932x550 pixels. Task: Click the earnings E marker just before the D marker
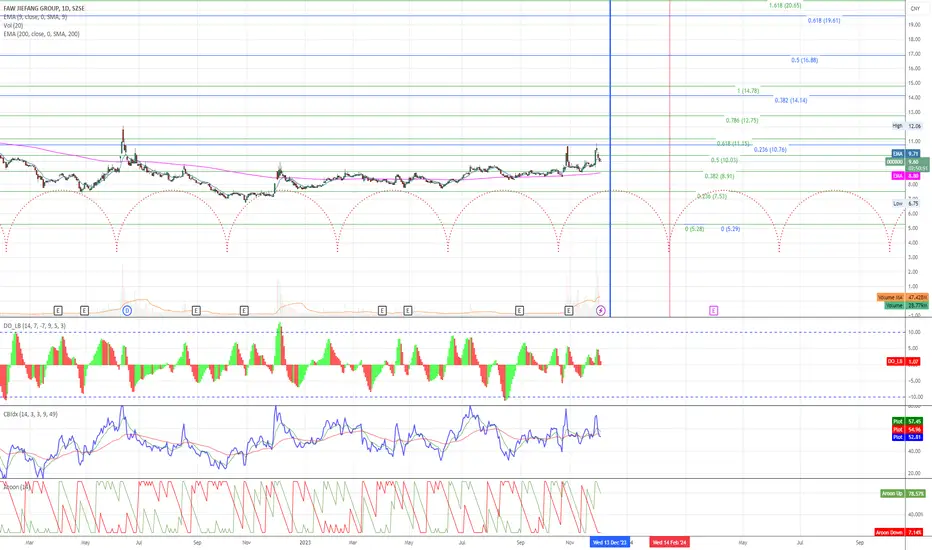[84, 310]
